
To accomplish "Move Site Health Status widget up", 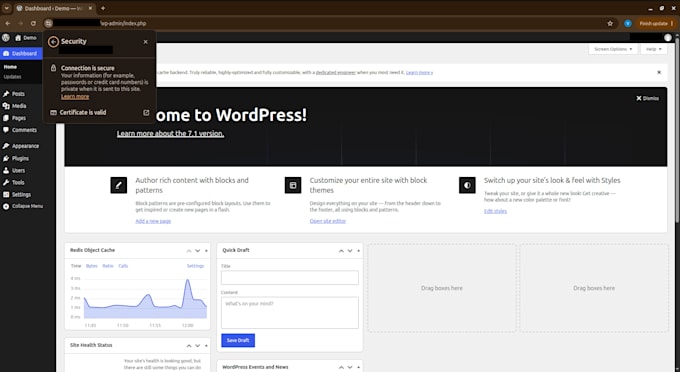I will pyautogui.click(x=189, y=346).
